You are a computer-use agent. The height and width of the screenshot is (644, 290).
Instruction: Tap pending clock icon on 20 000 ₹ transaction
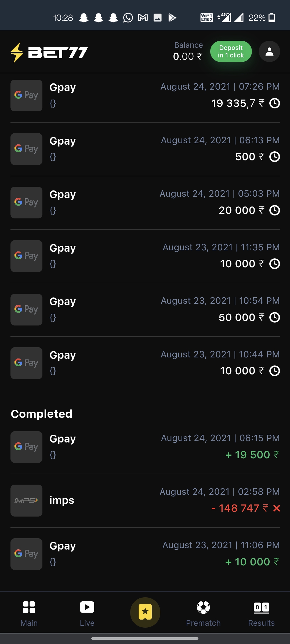coord(275,210)
